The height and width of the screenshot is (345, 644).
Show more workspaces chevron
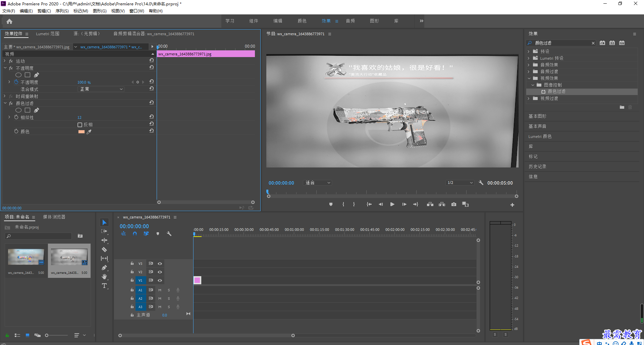(421, 21)
